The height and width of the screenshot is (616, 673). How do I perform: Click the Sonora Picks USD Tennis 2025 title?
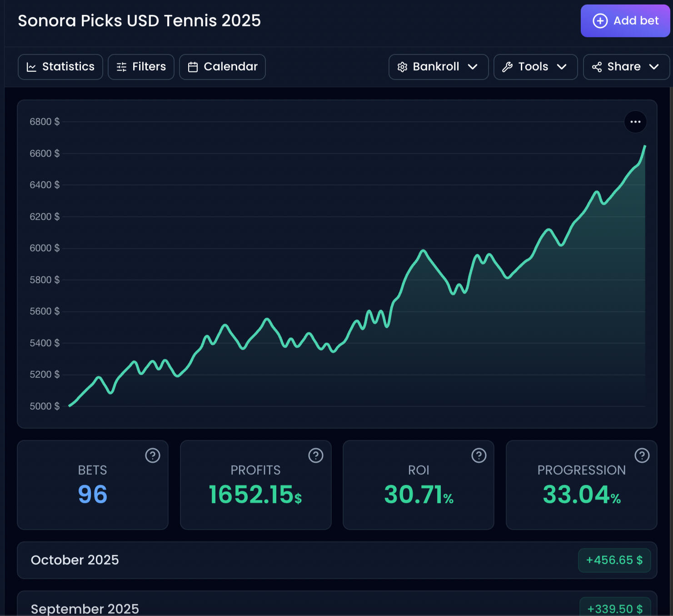tap(139, 21)
